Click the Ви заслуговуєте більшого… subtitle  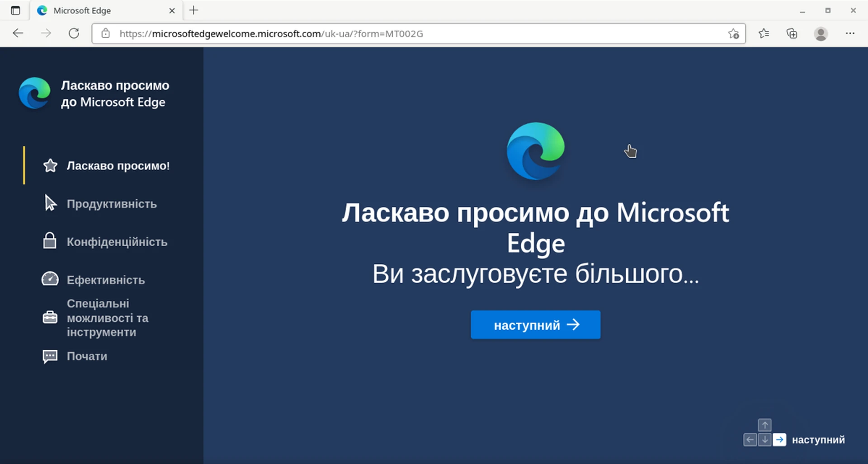(x=536, y=274)
